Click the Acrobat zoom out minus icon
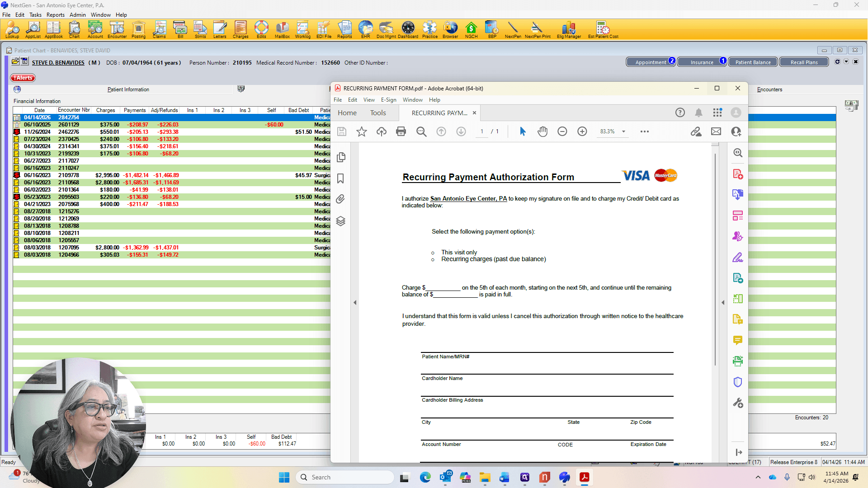868x488 pixels. tap(562, 131)
